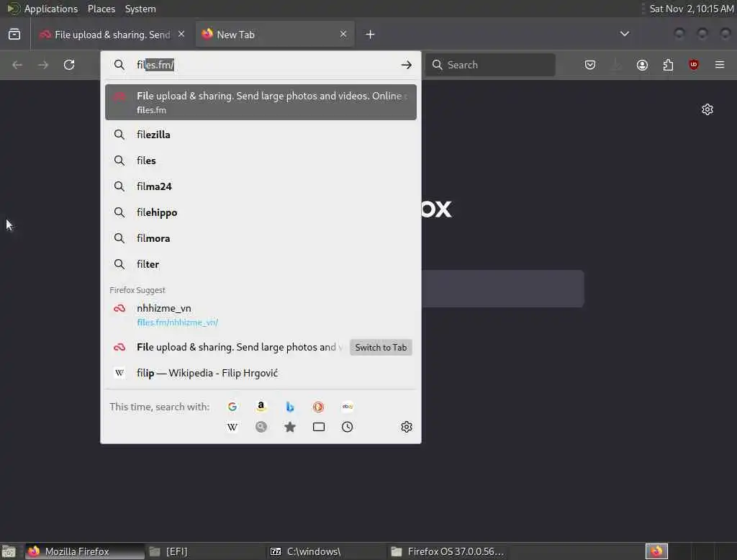Open the Applications menu
The width and height of the screenshot is (737, 560).
click(51, 9)
